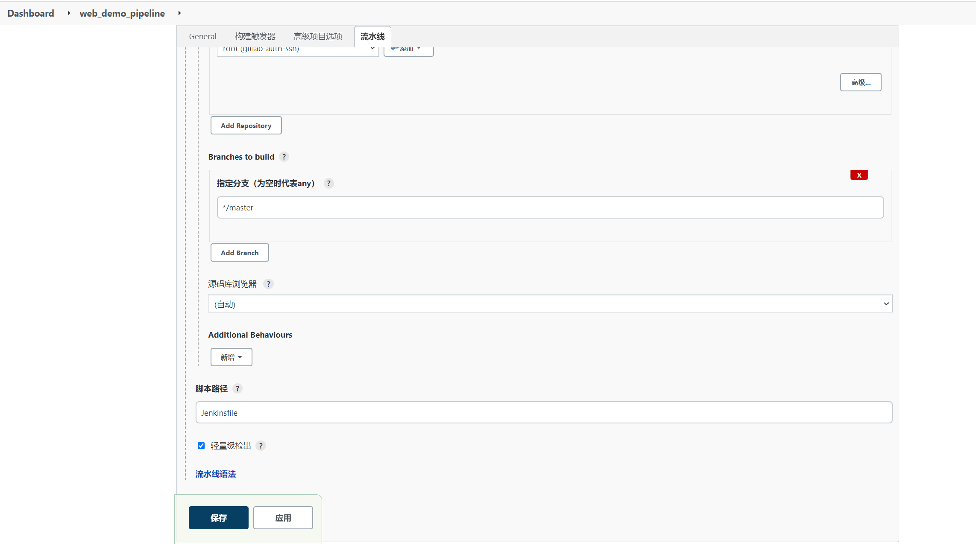Switch to the General tab
The height and width of the screenshot is (560, 976).
[202, 36]
